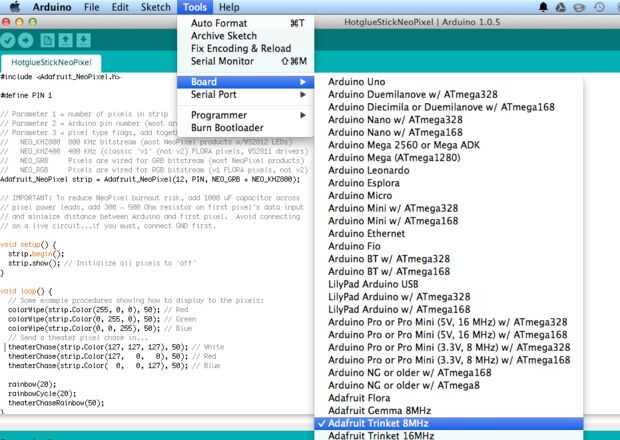Viewport: 620px width, 440px height.
Task: Click the New sketch toolbar icon
Action: click(x=47, y=40)
